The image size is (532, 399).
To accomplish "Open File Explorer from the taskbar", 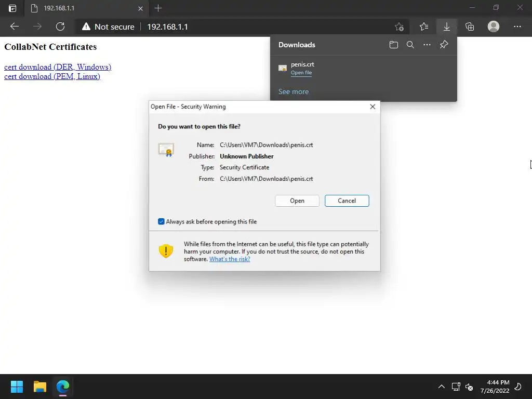I will click(x=40, y=387).
